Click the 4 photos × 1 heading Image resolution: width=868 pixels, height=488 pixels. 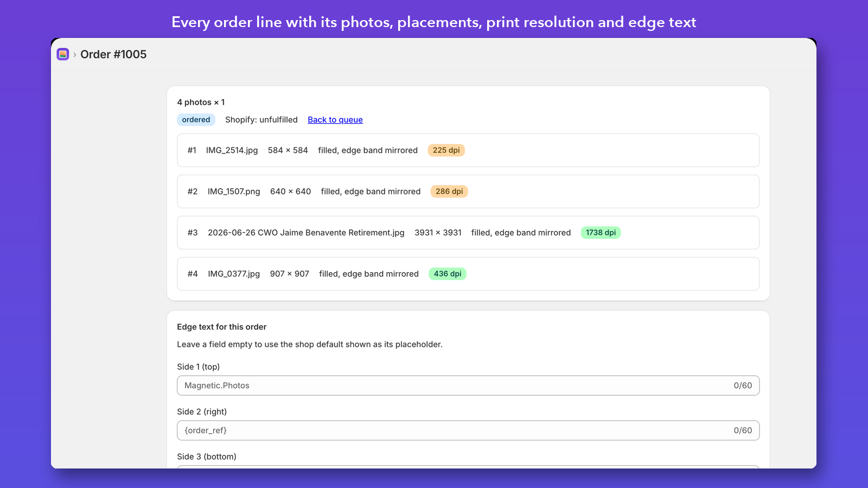(201, 102)
